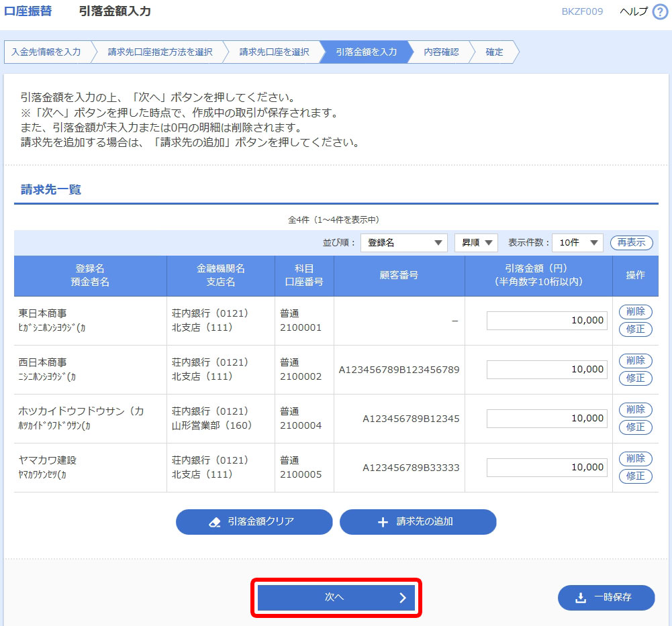Open the 表示件数 10件 dropdown

pos(577,243)
